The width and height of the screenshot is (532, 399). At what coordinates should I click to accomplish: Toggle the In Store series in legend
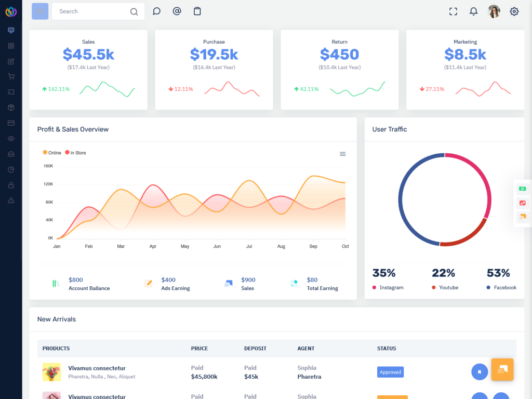[x=75, y=153]
